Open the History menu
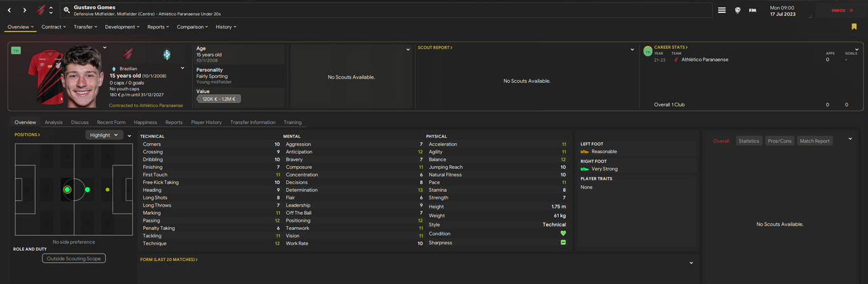The width and height of the screenshot is (868, 284). coord(226,27)
